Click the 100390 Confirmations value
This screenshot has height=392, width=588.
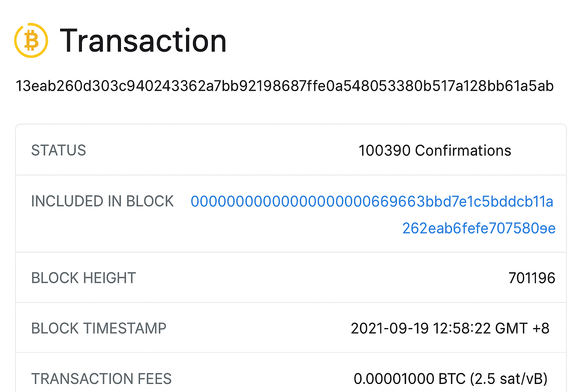point(434,150)
